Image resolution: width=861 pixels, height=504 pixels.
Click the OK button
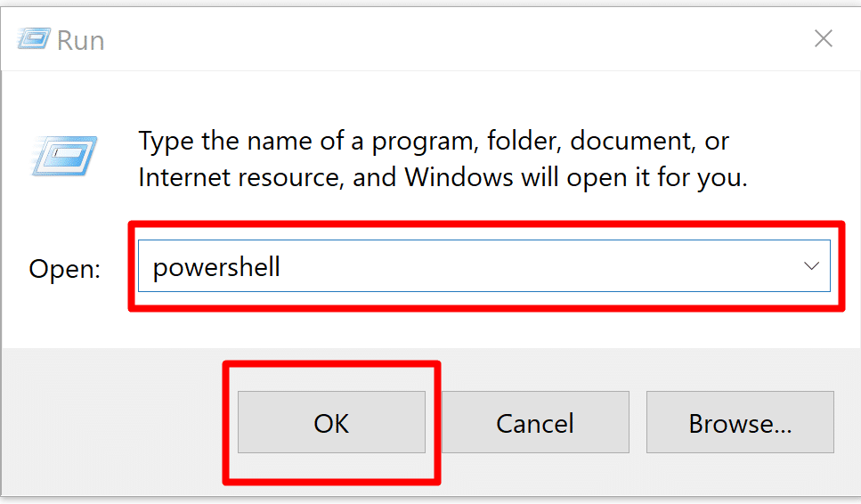[x=331, y=422]
